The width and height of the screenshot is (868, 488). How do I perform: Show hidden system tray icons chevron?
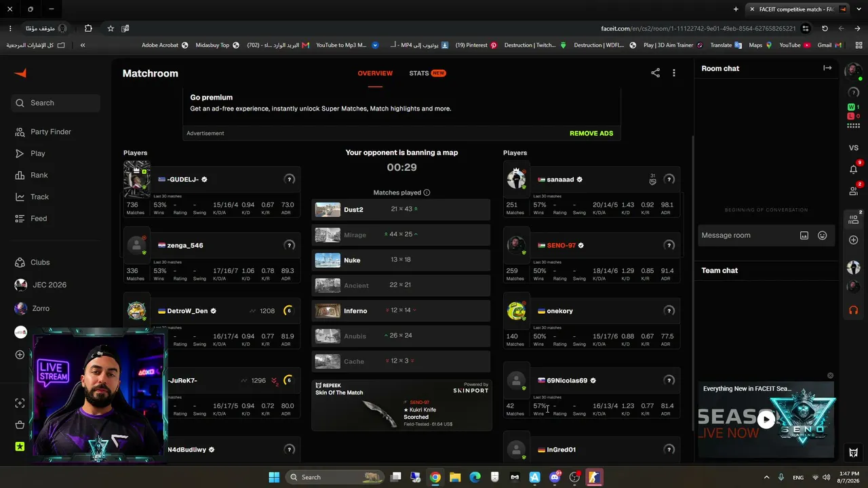click(766, 477)
